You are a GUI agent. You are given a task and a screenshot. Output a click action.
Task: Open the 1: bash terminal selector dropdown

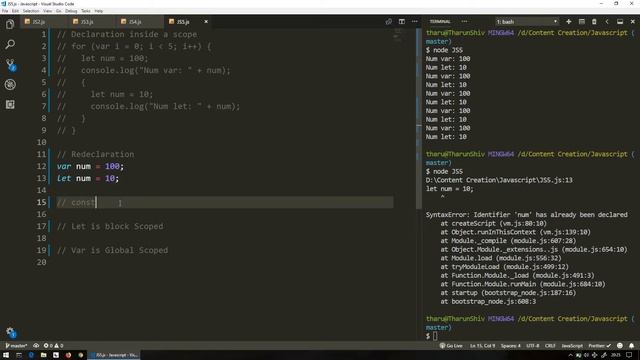(x=527, y=22)
